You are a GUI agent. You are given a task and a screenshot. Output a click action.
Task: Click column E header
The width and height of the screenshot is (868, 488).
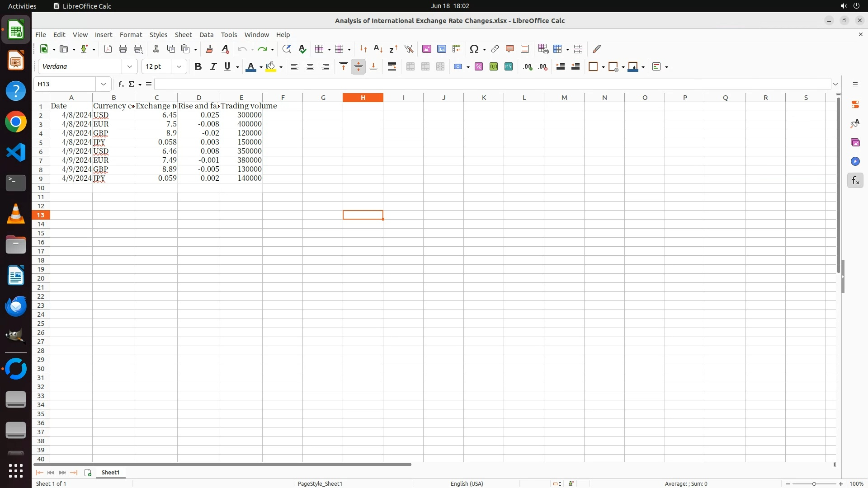pyautogui.click(x=241, y=97)
